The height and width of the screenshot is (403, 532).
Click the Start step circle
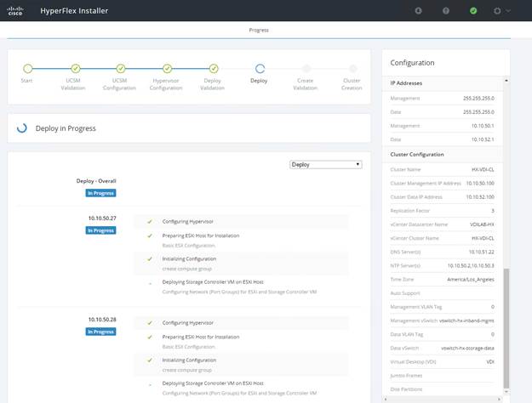point(28,69)
